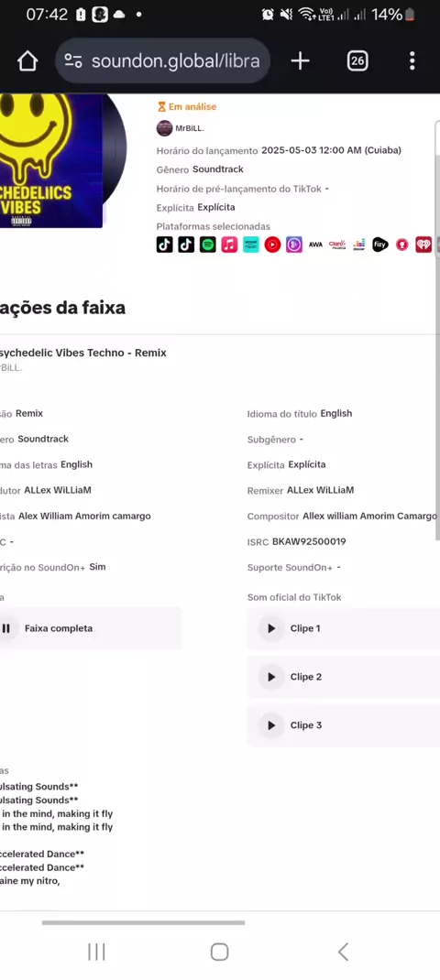The height and width of the screenshot is (980, 440).
Task: Open a new tab with the plus icon
Action: (301, 60)
